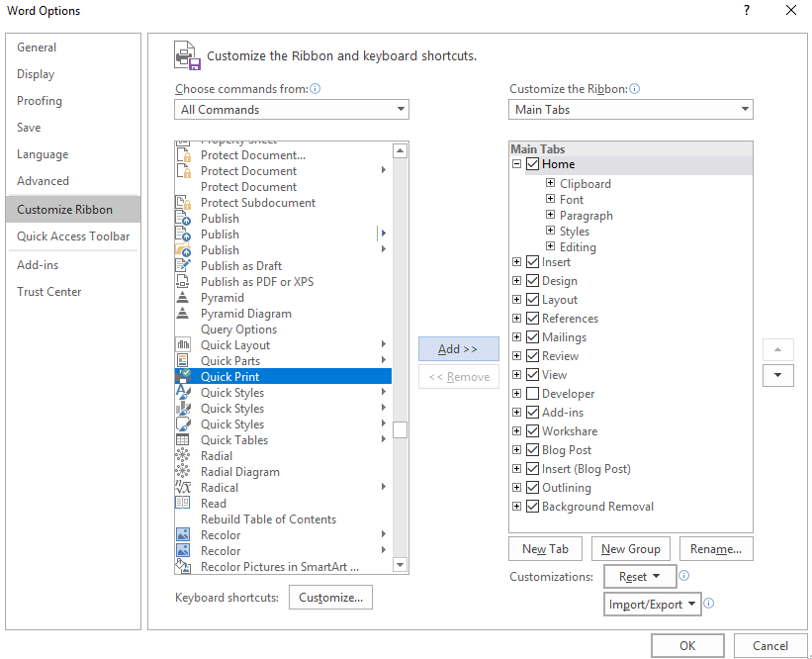Click the Publish as Draft icon
The height and width of the screenshot is (659, 812).
point(183,266)
